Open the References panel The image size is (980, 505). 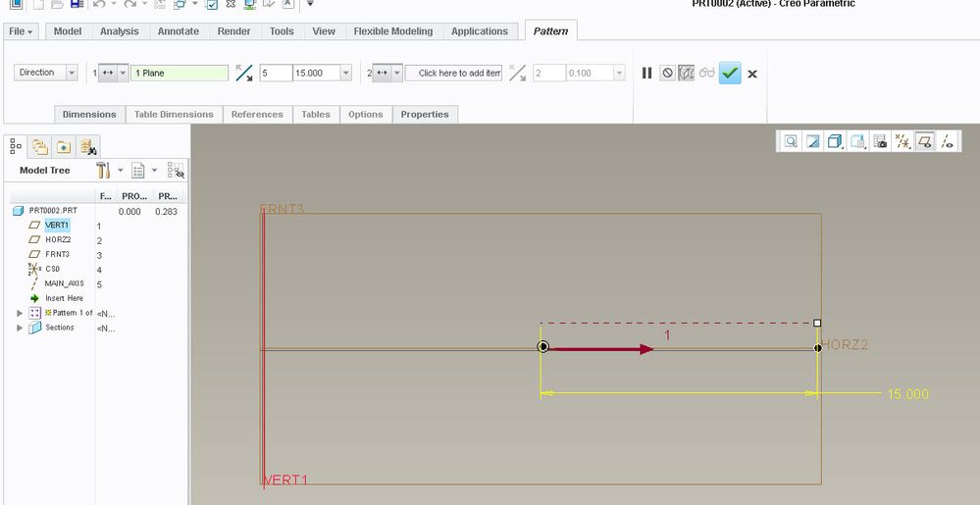[x=257, y=115]
